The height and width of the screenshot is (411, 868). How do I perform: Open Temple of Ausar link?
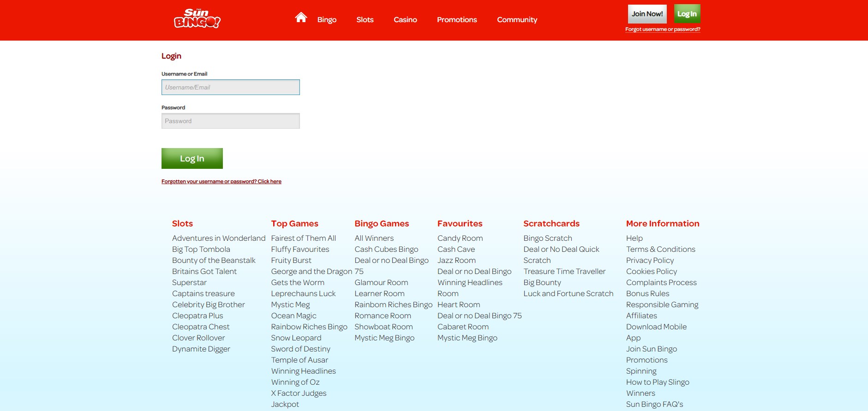[x=299, y=360]
